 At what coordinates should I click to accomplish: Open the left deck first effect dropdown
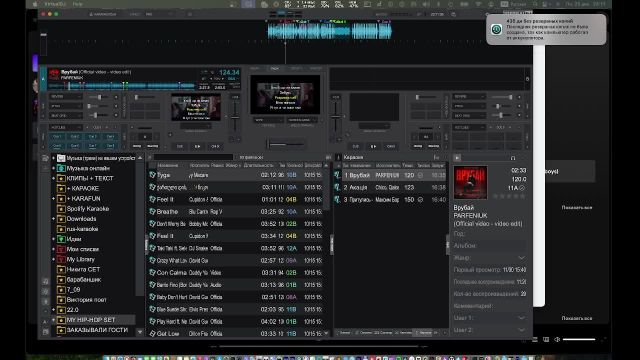(65, 97)
